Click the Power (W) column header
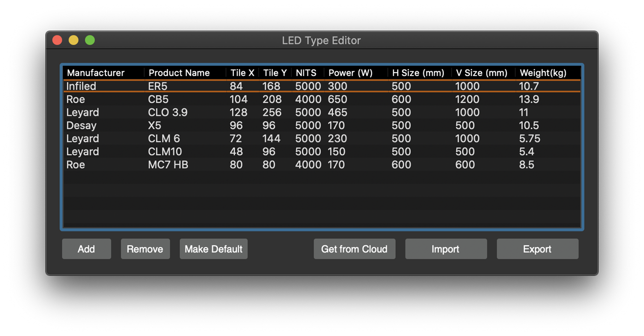This screenshot has width=644, height=336. pos(350,73)
